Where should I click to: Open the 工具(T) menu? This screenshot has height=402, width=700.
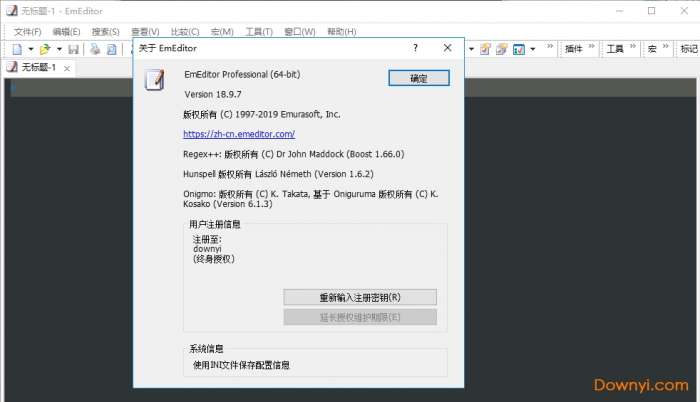click(x=259, y=32)
